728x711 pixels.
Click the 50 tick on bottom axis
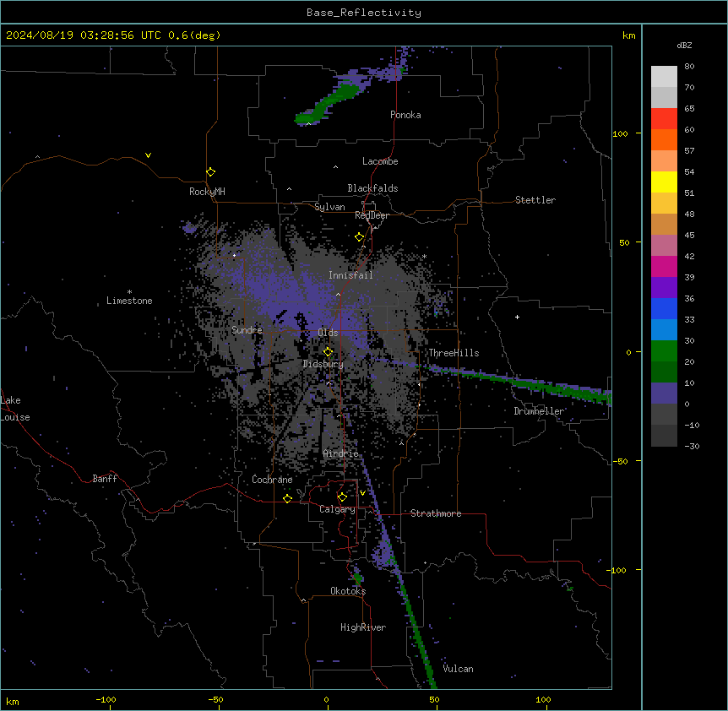pyautogui.click(x=434, y=699)
